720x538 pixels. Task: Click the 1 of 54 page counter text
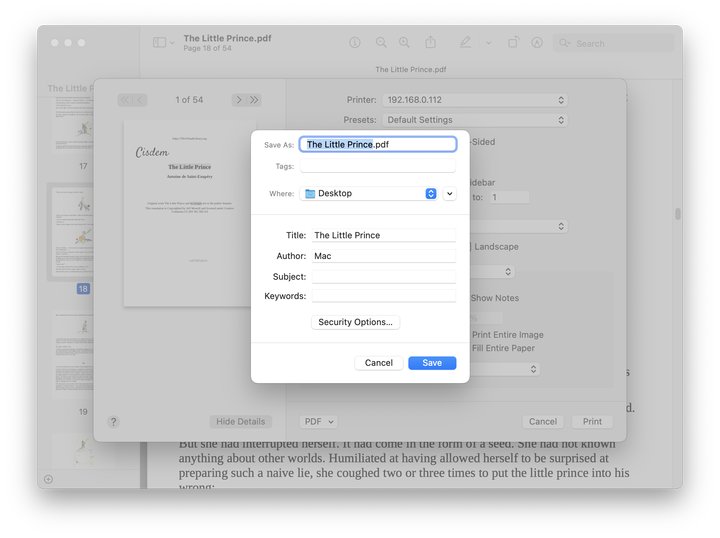coord(189,100)
